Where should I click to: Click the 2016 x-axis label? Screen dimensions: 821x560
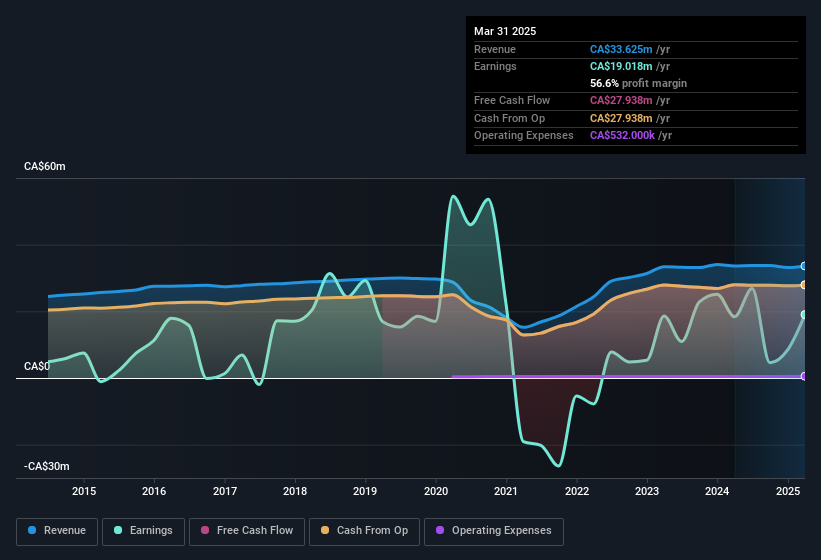(x=154, y=491)
